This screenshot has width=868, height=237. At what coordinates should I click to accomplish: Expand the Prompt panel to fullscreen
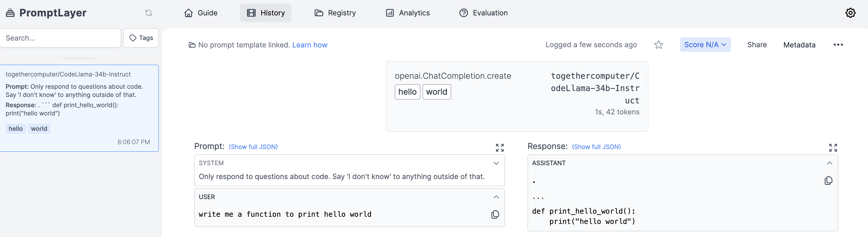[499, 148]
